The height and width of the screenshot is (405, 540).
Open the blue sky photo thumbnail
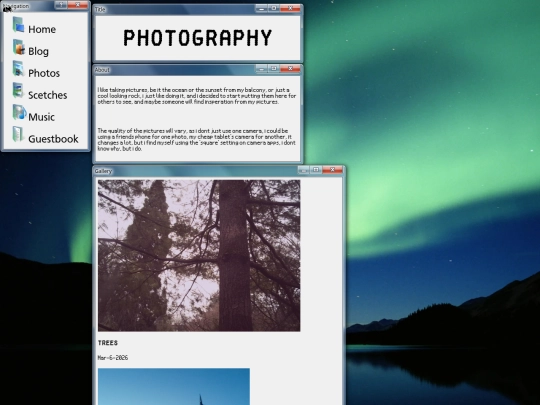point(174,386)
